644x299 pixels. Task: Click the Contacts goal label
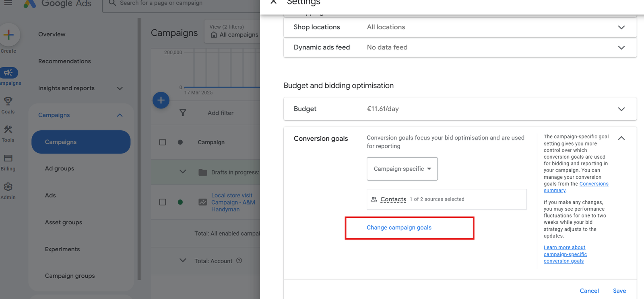point(393,199)
